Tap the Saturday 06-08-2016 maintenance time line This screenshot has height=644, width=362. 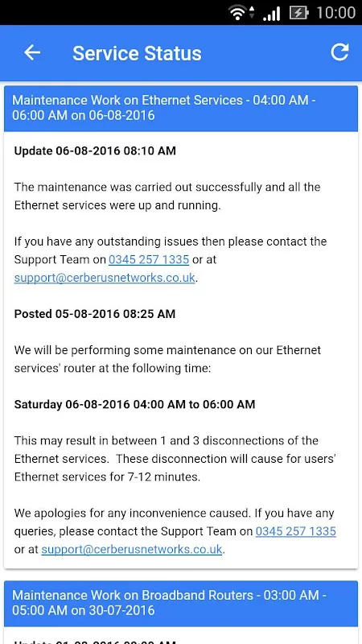pos(134,405)
